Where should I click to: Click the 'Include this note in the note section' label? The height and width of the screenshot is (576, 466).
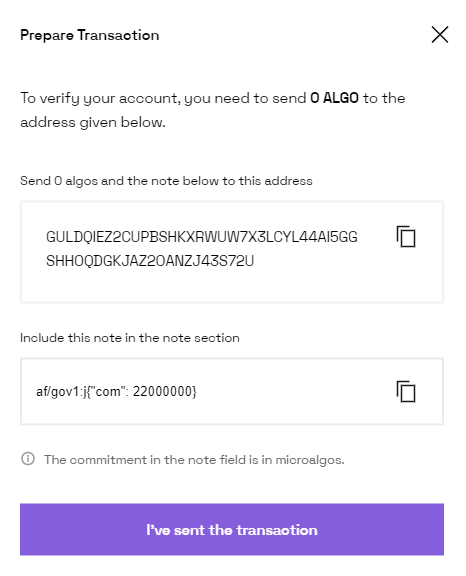point(130,338)
